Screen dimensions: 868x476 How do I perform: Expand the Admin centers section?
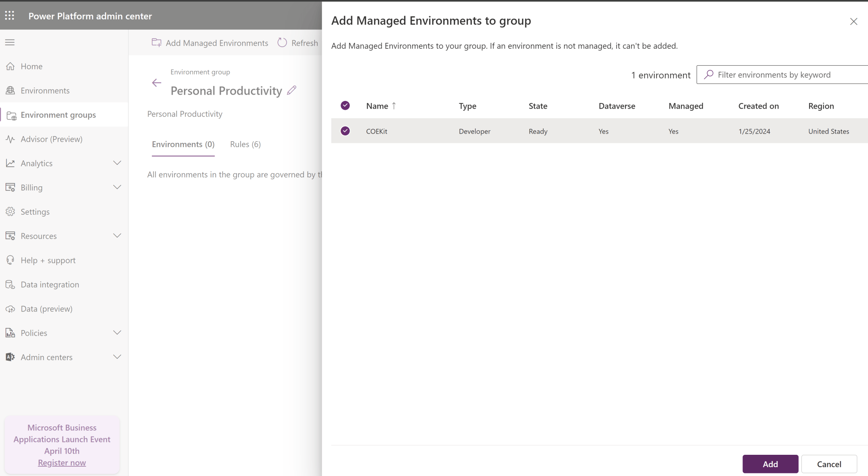(117, 357)
